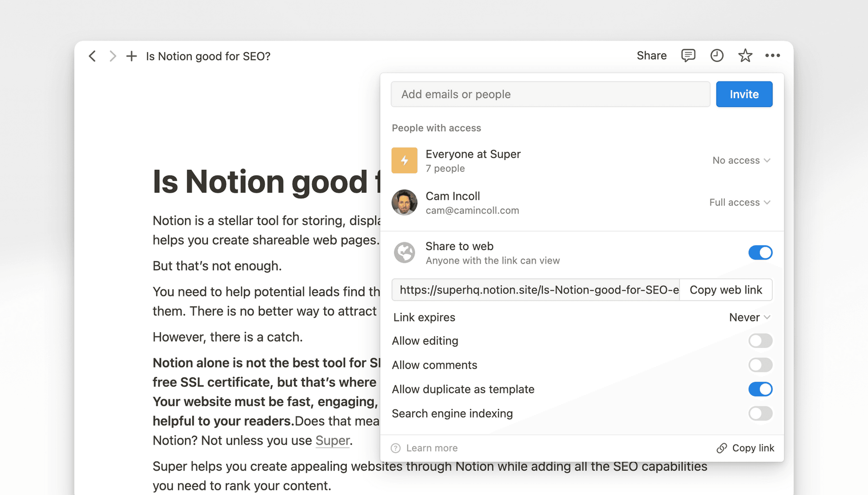Image resolution: width=868 pixels, height=495 pixels.
Task: Go back with the left arrow icon
Action: point(92,56)
